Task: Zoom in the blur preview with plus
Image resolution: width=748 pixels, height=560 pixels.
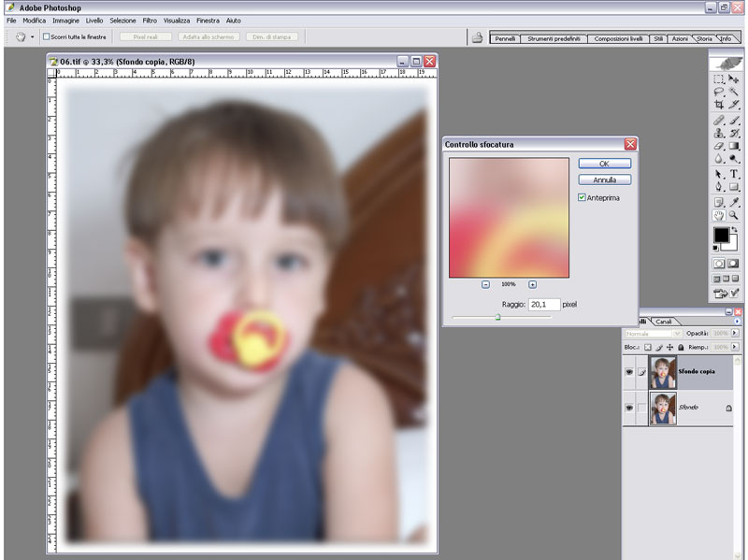Action: coord(532,283)
